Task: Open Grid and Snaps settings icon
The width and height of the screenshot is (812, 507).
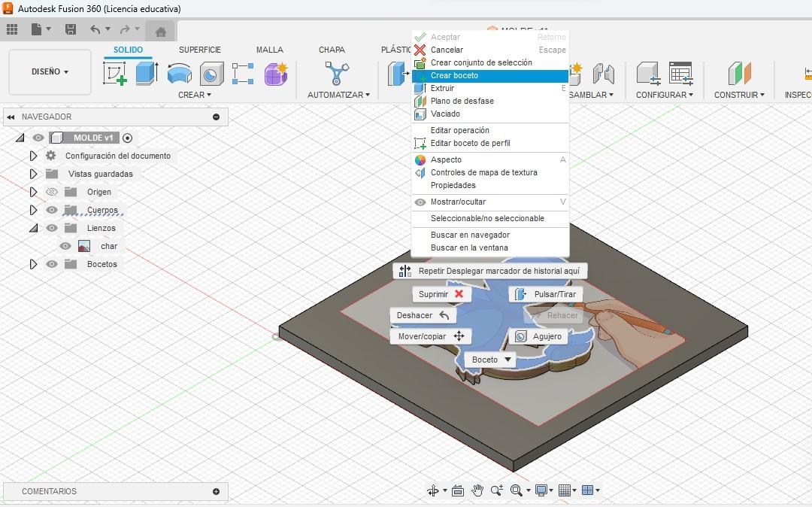Action: 565,490
